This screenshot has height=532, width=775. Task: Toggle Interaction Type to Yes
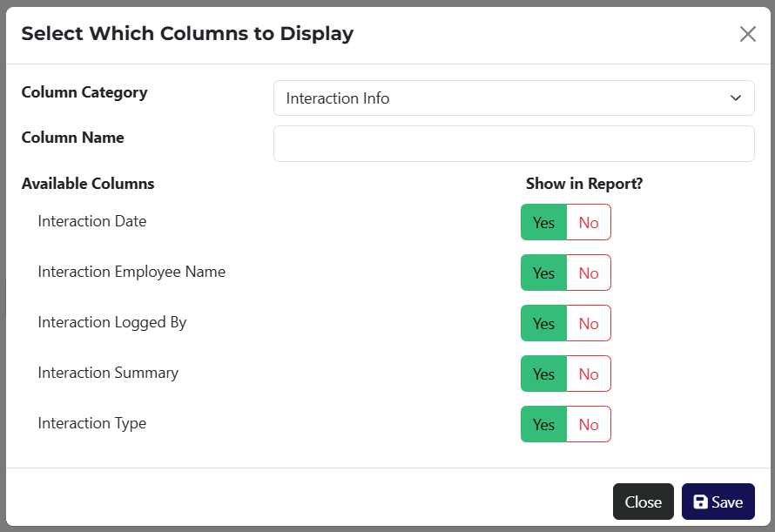pyautogui.click(x=543, y=424)
